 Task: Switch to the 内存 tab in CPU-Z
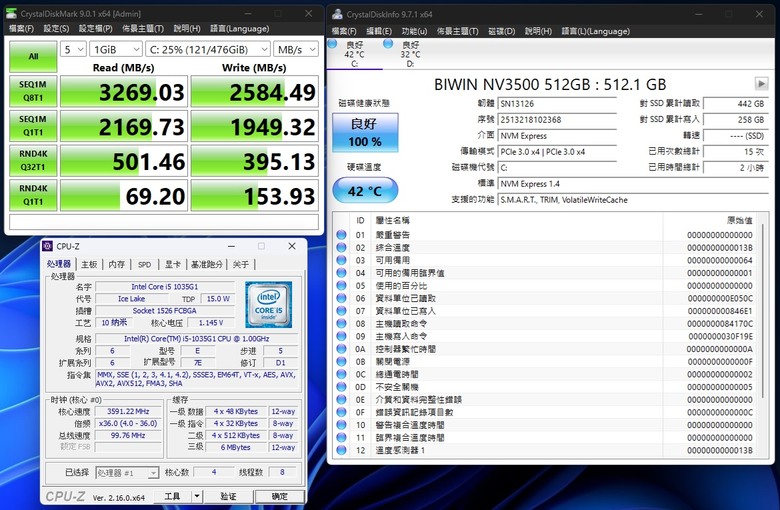pos(117,264)
